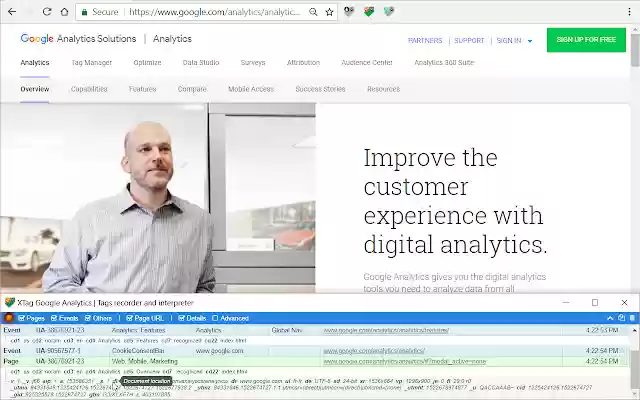Go back using the browser back arrow
Screen dimensions: 640x400
(12, 12)
